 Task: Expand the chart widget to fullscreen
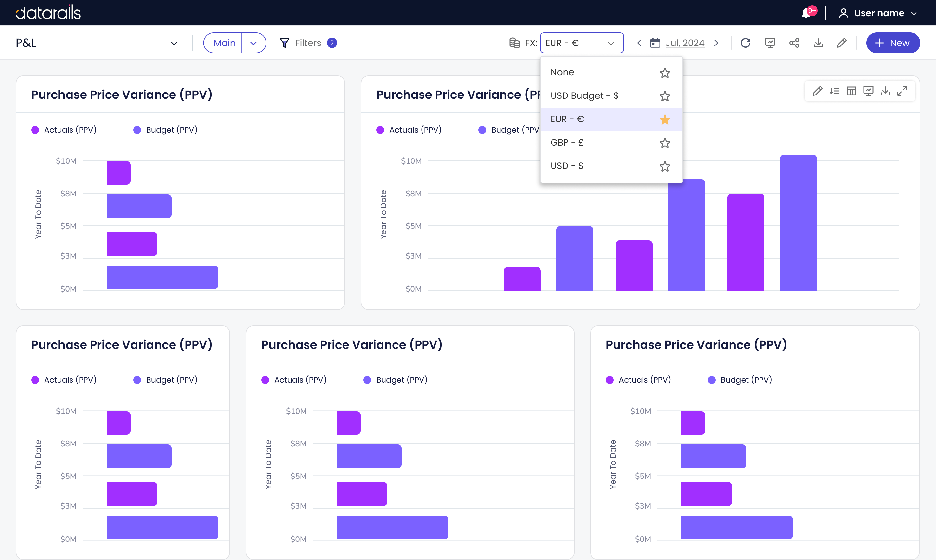[902, 91]
